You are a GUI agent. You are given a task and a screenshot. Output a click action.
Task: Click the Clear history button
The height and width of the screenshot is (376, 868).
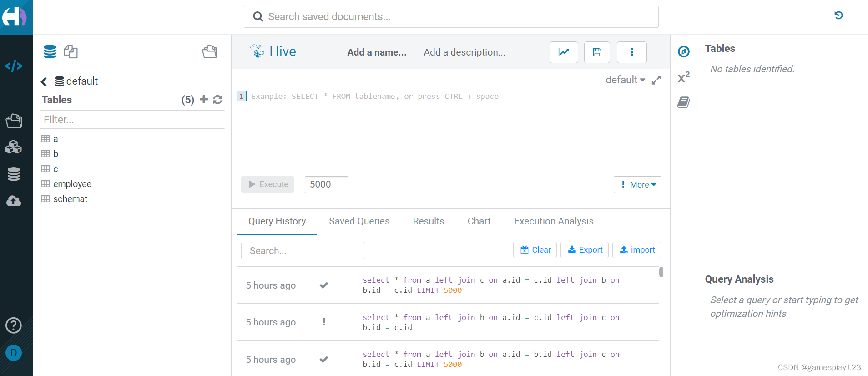(535, 250)
